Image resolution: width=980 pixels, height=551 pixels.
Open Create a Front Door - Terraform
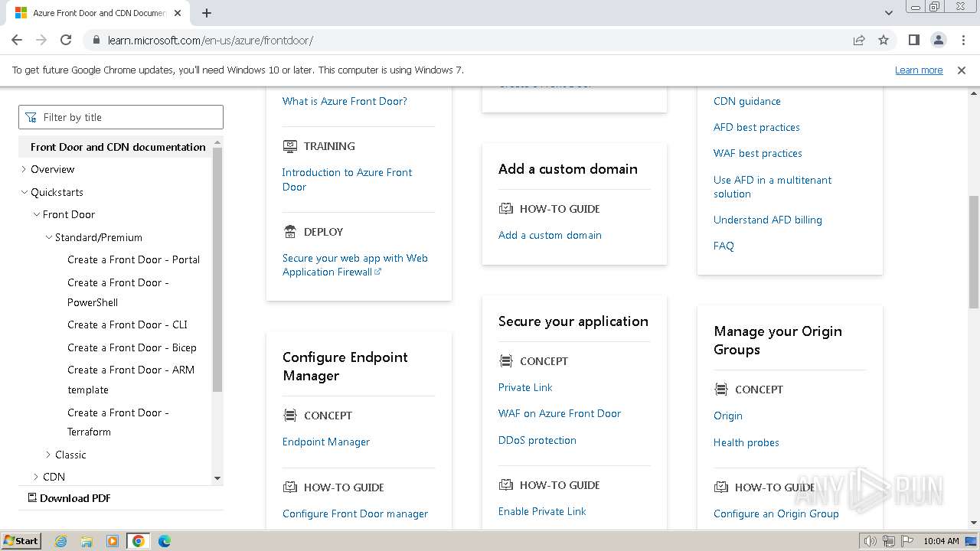(118, 422)
